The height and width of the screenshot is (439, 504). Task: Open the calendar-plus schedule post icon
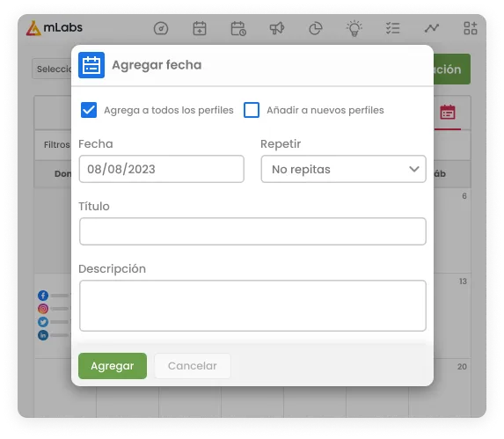click(x=200, y=28)
